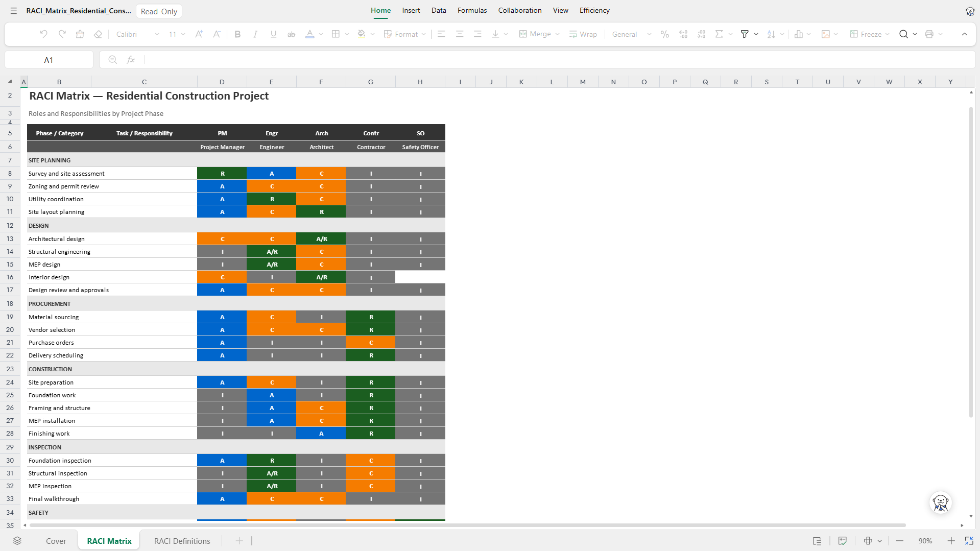Click the cell name box A1
The image size is (980, 551).
coord(49,60)
